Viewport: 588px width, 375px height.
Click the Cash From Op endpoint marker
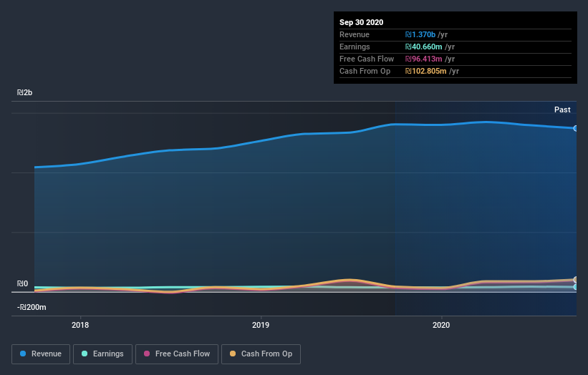[576, 280]
